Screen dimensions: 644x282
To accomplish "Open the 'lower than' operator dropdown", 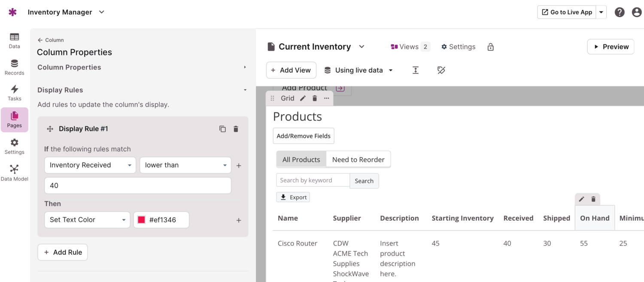I will point(185,165).
